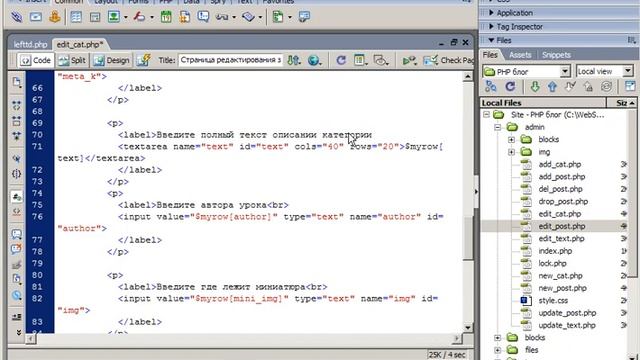This screenshot has width=640, height=360.
Task: Insert an Email Link
Action: point(36,17)
